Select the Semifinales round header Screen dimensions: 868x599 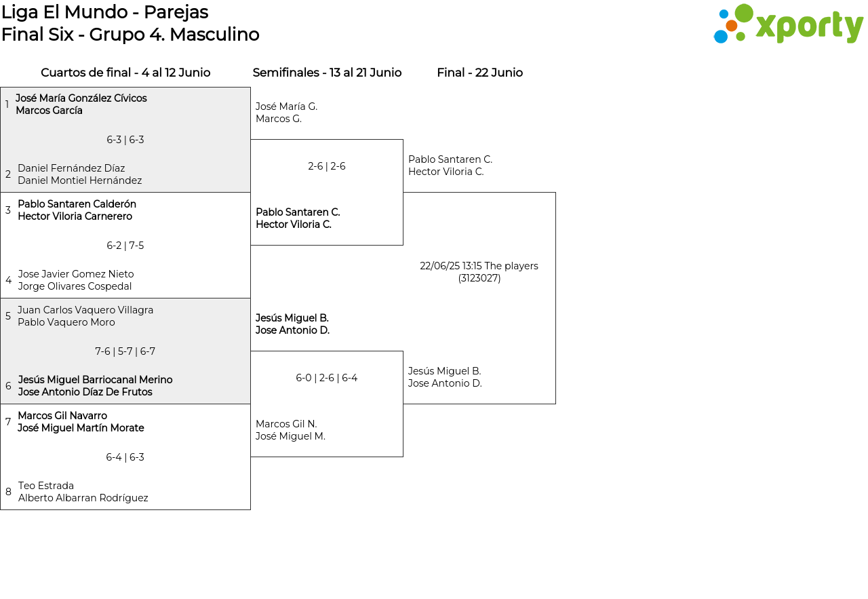(327, 73)
